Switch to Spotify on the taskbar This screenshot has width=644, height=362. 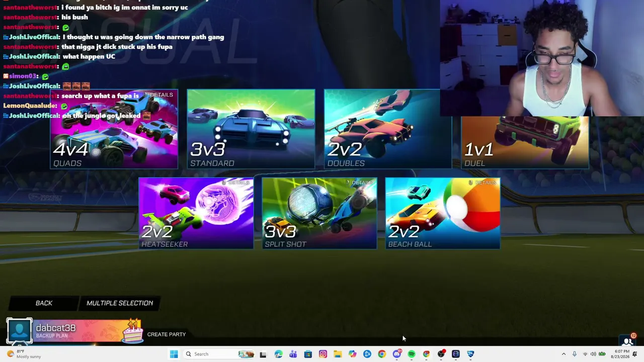pyautogui.click(x=412, y=354)
